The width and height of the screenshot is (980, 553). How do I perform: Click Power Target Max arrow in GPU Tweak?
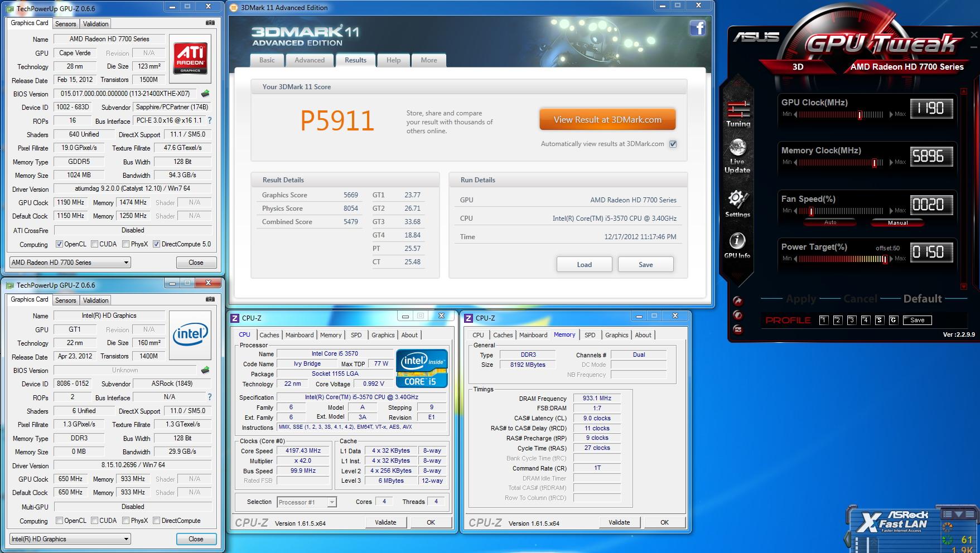[x=891, y=259]
